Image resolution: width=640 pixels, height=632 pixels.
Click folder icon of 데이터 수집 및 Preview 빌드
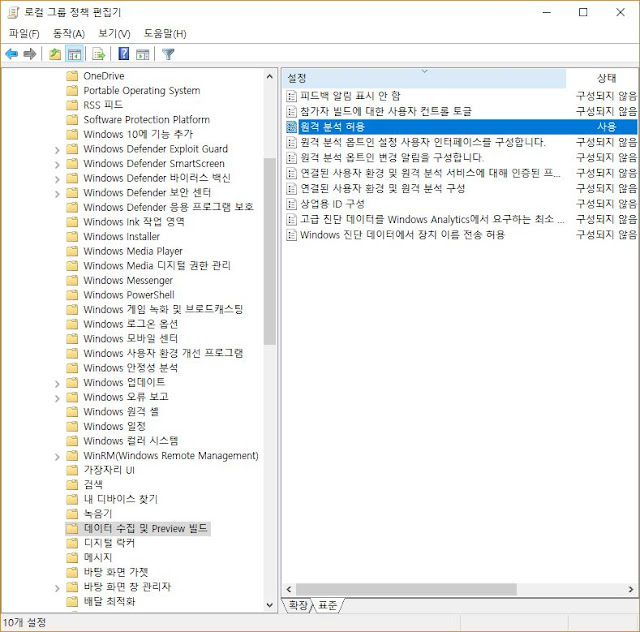click(x=72, y=529)
